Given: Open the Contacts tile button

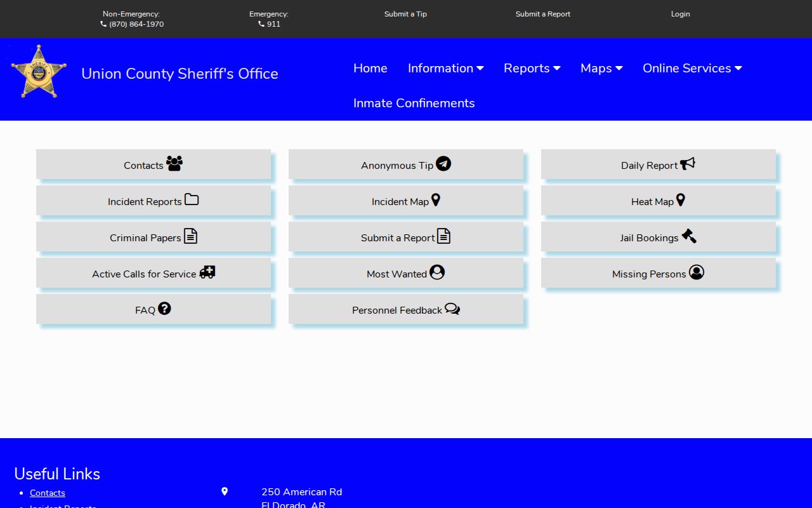Looking at the screenshot, I should (154, 164).
